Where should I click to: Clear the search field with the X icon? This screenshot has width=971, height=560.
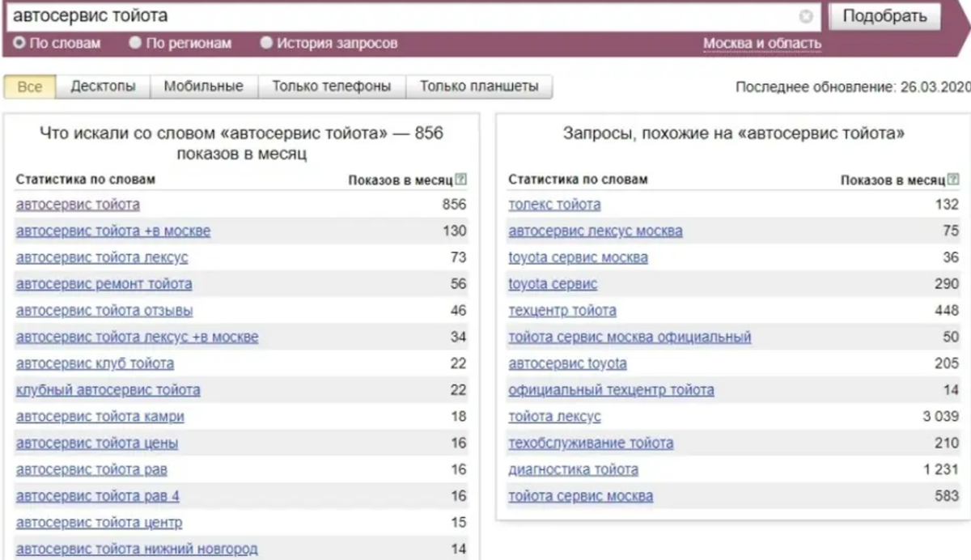pos(806,16)
